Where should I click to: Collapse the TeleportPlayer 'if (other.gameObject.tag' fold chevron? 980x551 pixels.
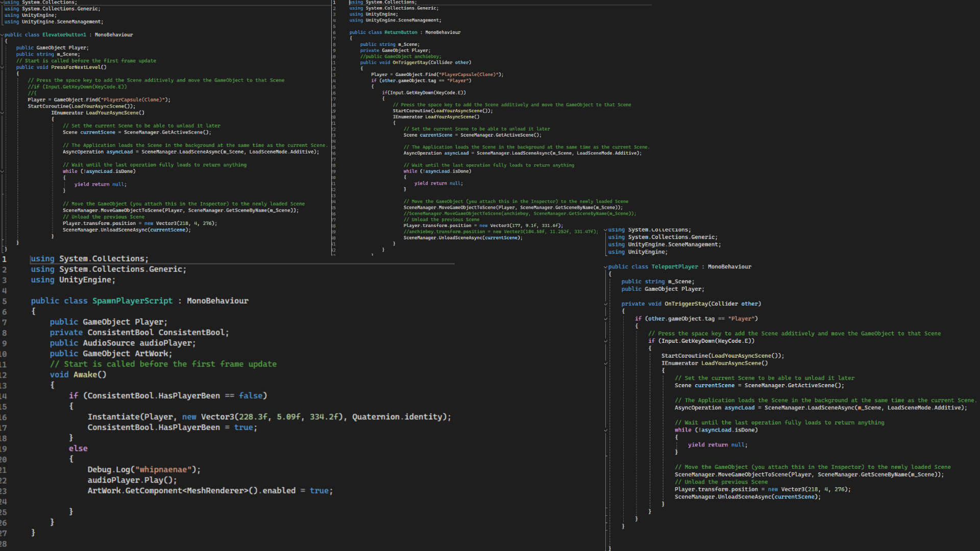click(x=606, y=319)
